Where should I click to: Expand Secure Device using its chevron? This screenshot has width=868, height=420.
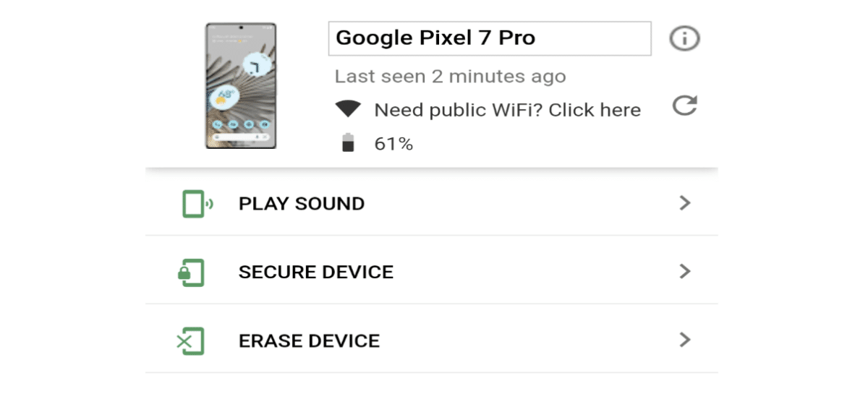685,271
